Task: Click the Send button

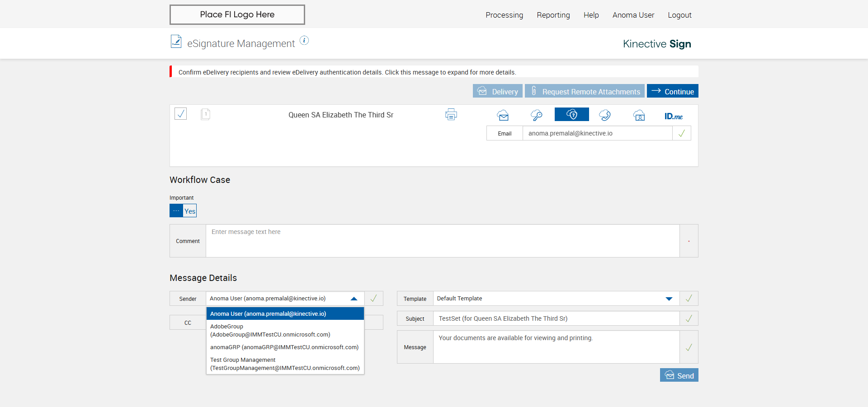Action: (x=679, y=375)
